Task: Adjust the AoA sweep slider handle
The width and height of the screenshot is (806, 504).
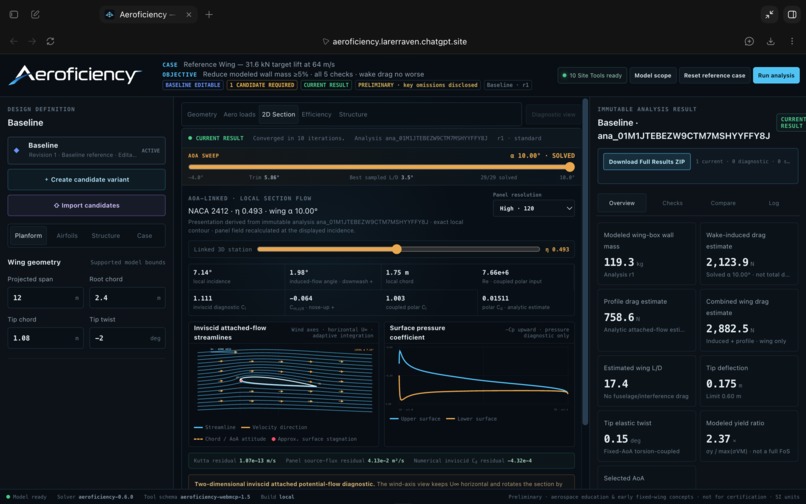Action: coord(570,167)
